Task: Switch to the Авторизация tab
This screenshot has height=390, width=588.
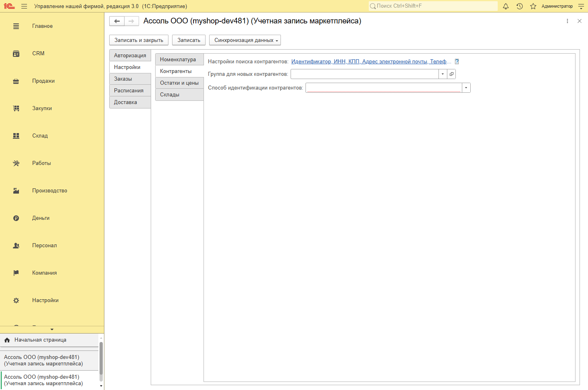Action: pos(130,56)
